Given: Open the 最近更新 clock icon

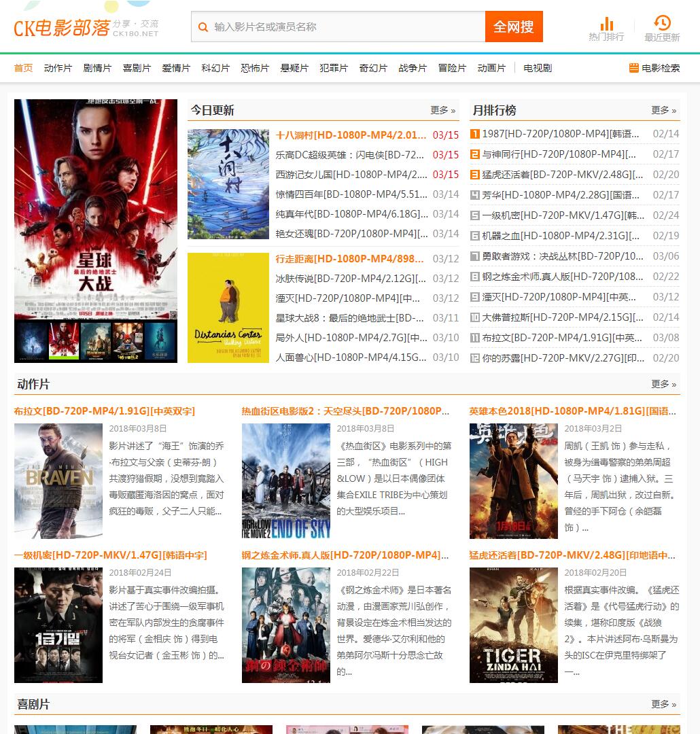Looking at the screenshot, I should pyautogui.click(x=662, y=22).
